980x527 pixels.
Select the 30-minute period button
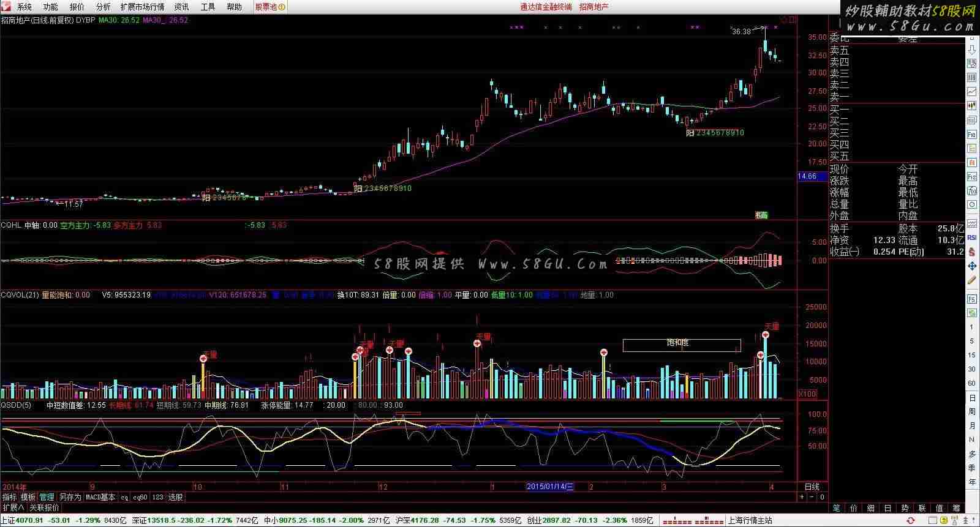tap(972, 369)
